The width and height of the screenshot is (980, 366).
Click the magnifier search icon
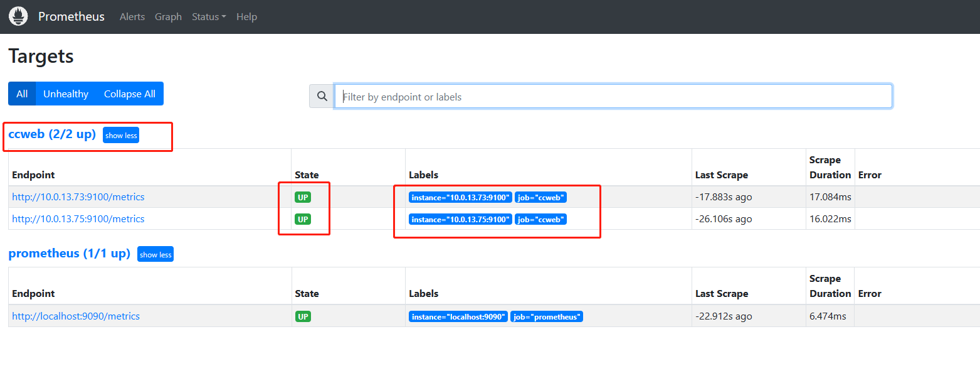[322, 97]
